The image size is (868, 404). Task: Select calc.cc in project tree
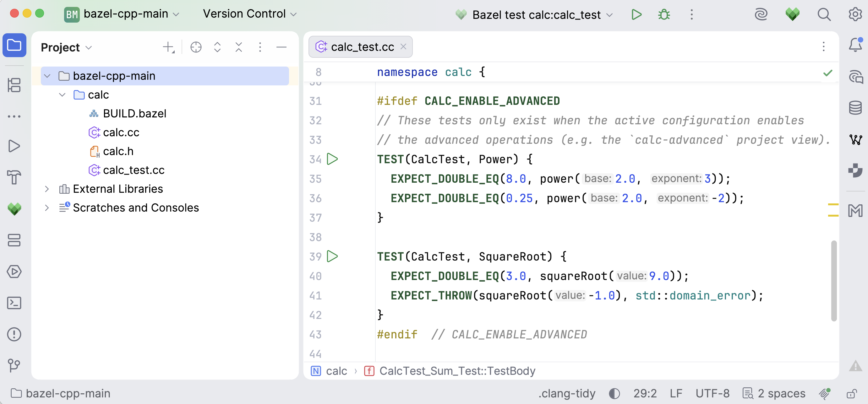(x=121, y=132)
